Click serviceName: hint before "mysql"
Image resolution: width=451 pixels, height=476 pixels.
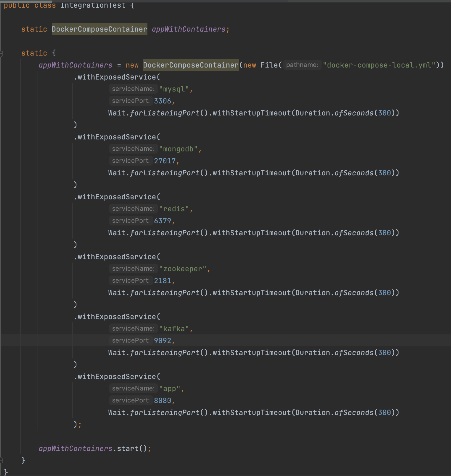[133, 89]
